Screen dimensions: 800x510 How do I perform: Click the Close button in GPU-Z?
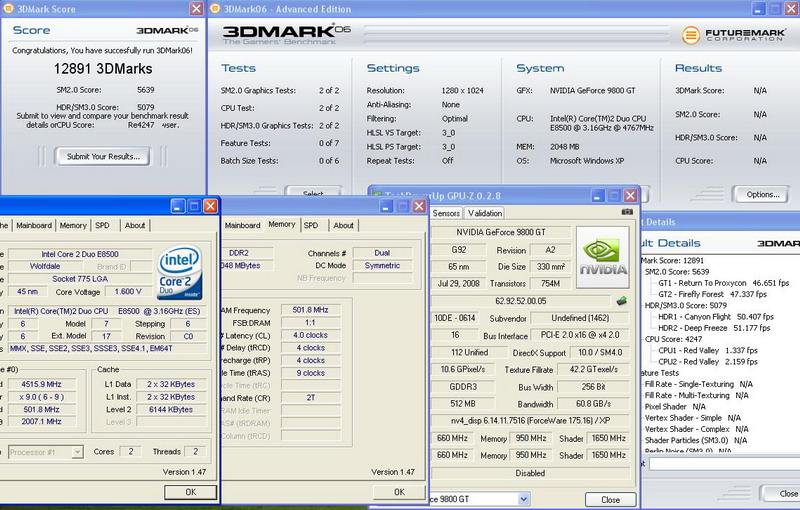click(610, 500)
